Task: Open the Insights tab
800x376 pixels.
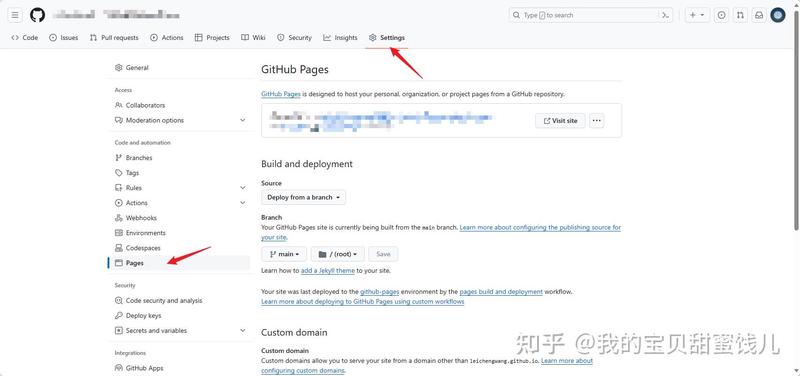Action: [x=340, y=38]
